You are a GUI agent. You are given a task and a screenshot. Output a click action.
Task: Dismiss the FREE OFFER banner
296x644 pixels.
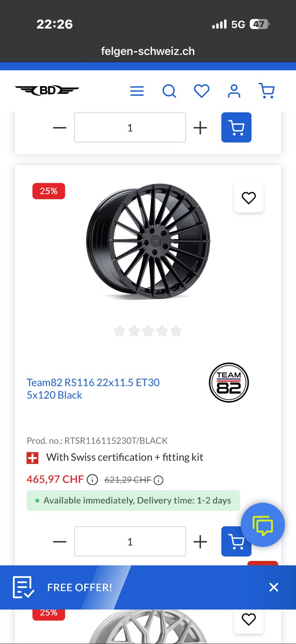tap(274, 587)
